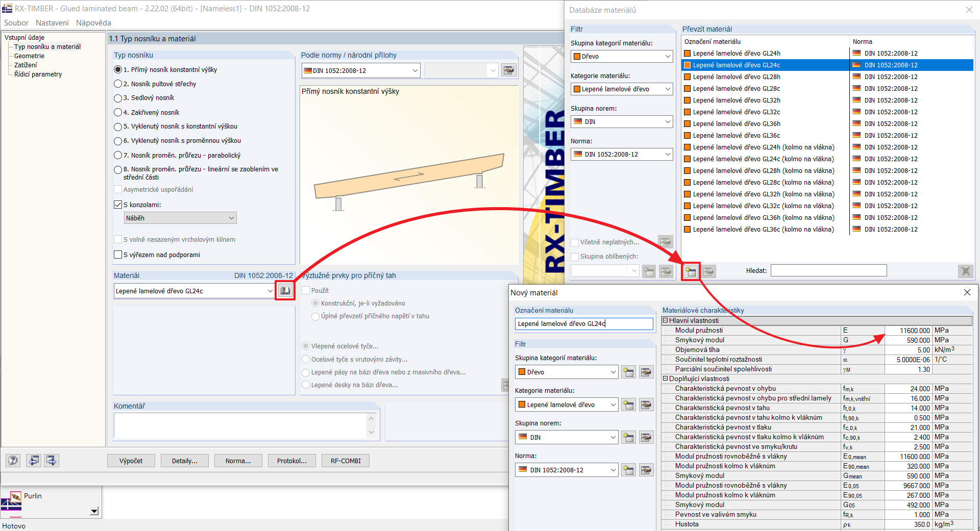Screen dimensions: 980x531
Task: Close the Nový materiál dialog
Action: point(967,292)
